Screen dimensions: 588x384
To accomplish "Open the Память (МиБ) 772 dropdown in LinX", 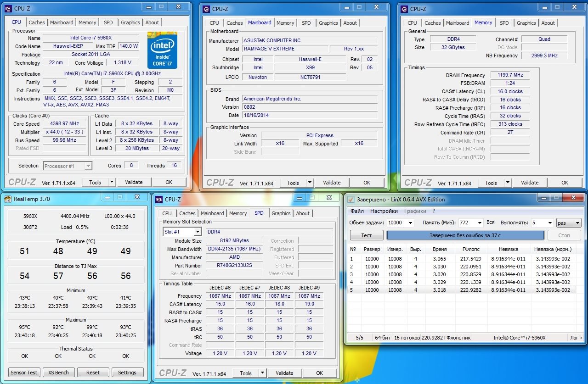I will (479, 223).
